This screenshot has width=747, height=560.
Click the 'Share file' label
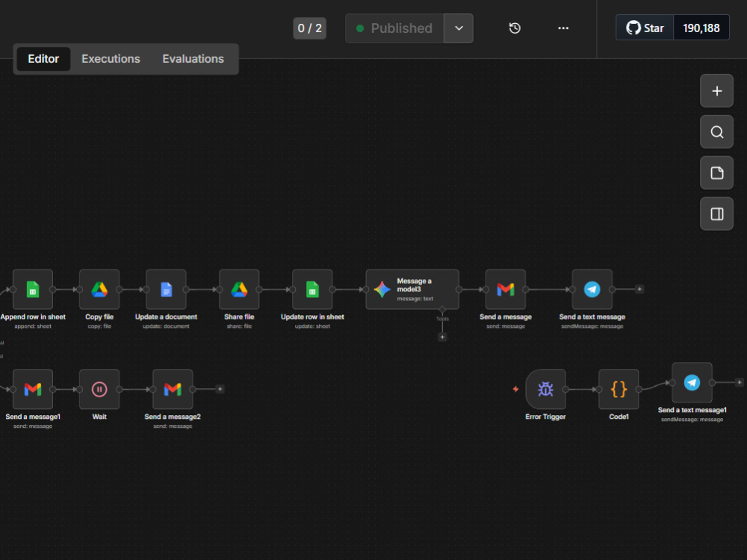pos(239,317)
